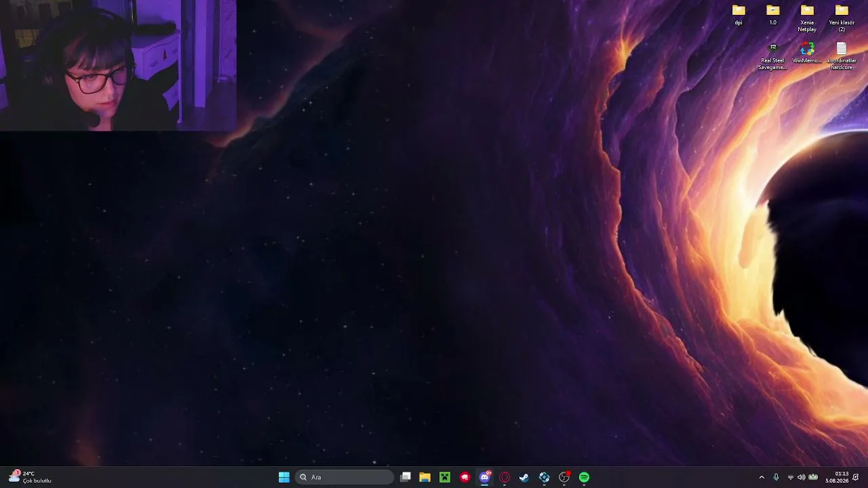Image resolution: width=868 pixels, height=488 pixels.
Task: Open Spotify from the taskbar
Action: point(584,477)
